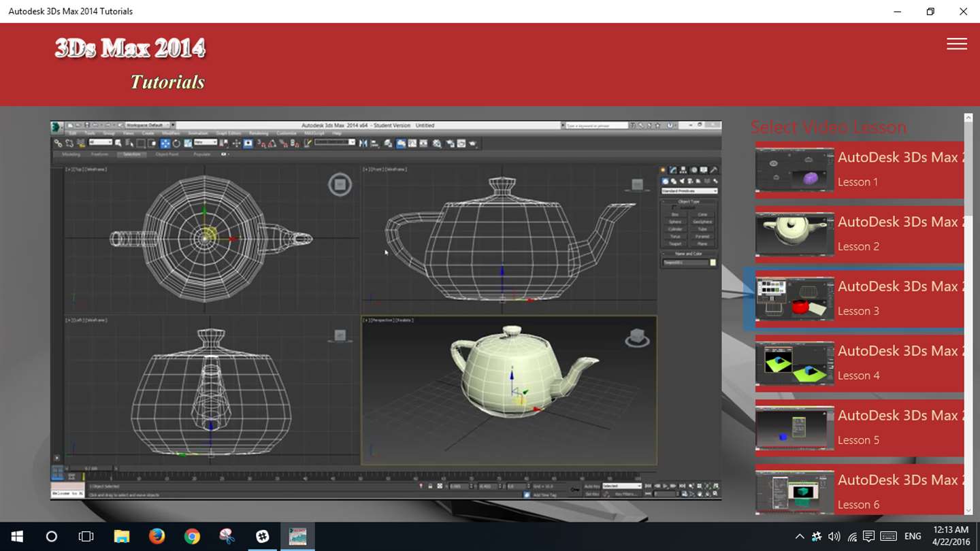Toggle the Percent Snap button

pyautogui.click(x=283, y=144)
